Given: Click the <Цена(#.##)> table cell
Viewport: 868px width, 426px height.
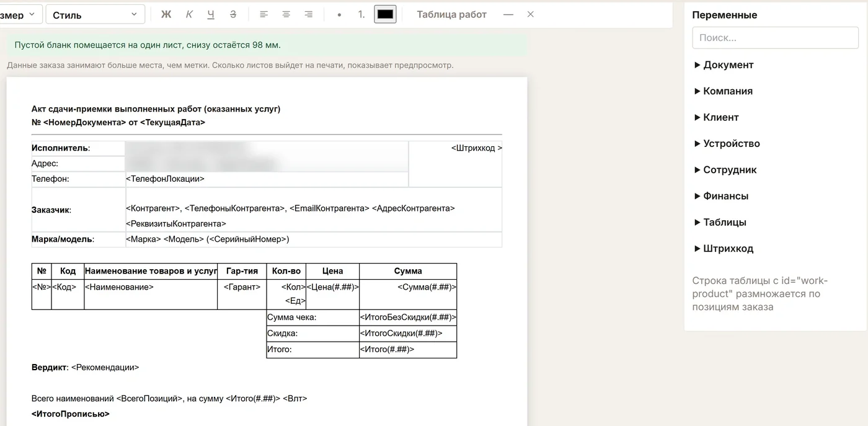Looking at the screenshot, I should click(333, 295).
